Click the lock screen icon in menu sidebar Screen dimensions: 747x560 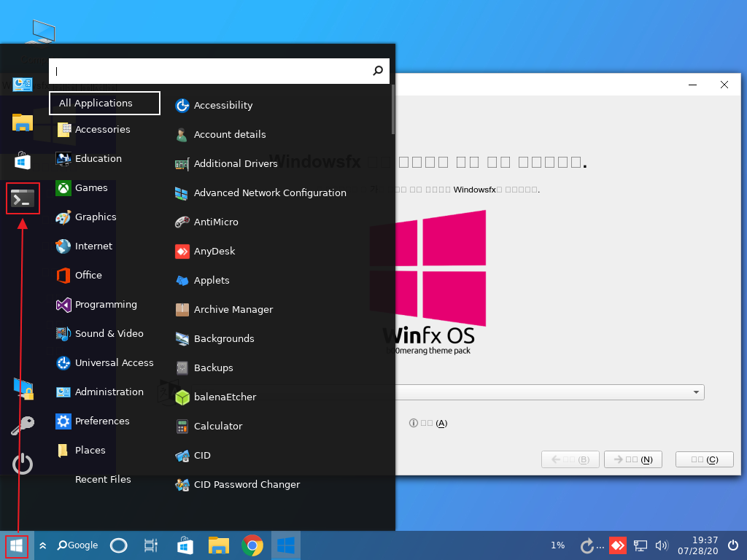tap(23, 389)
